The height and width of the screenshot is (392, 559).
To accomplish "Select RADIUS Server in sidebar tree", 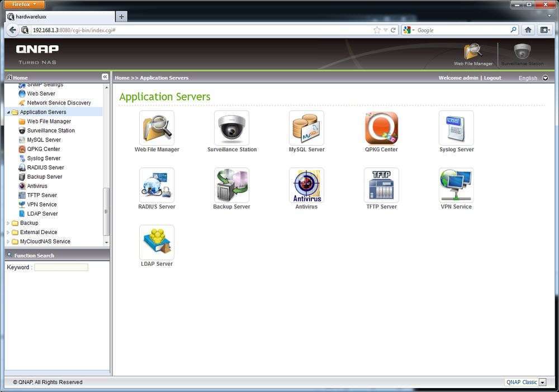I will click(45, 168).
